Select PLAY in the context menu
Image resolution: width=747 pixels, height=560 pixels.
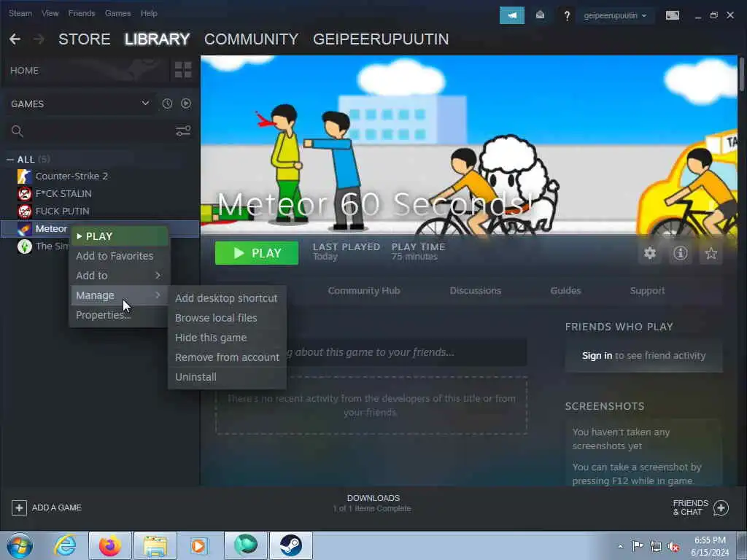[119, 236]
